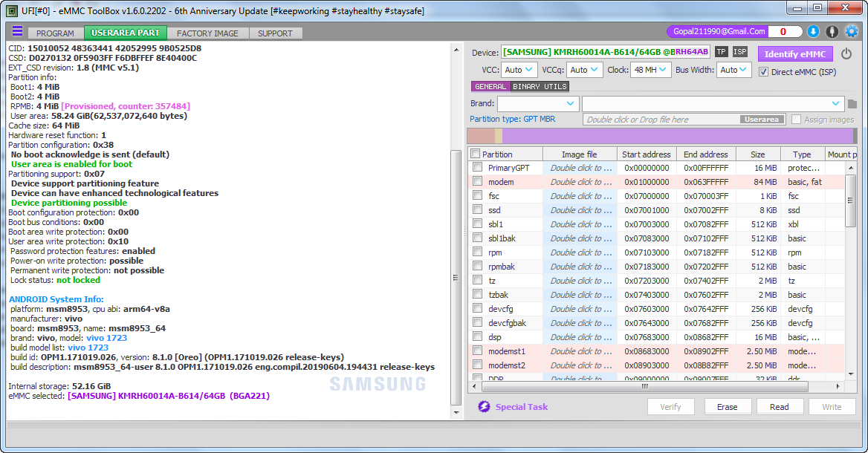Click the Read button
The height and width of the screenshot is (453, 868).
(779, 406)
